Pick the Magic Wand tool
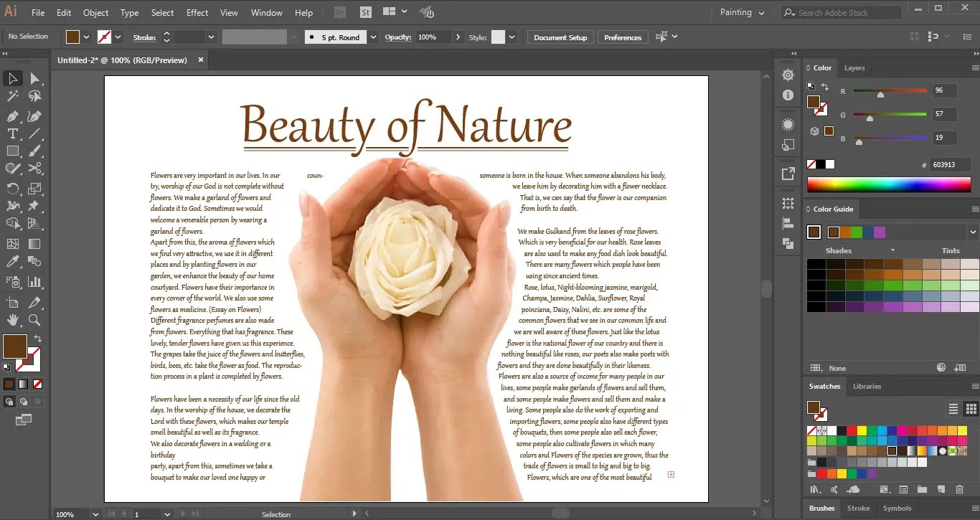The image size is (980, 520). pyautogui.click(x=13, y=96)
